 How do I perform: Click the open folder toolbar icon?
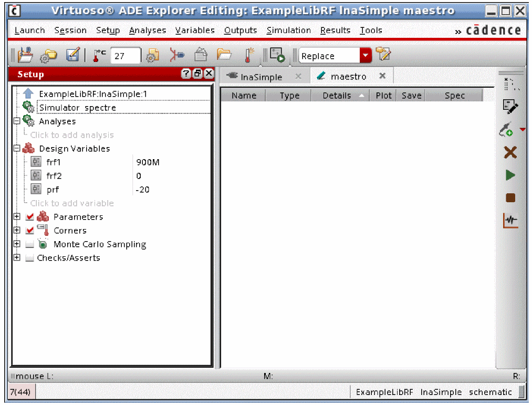(x=224, y=55)
